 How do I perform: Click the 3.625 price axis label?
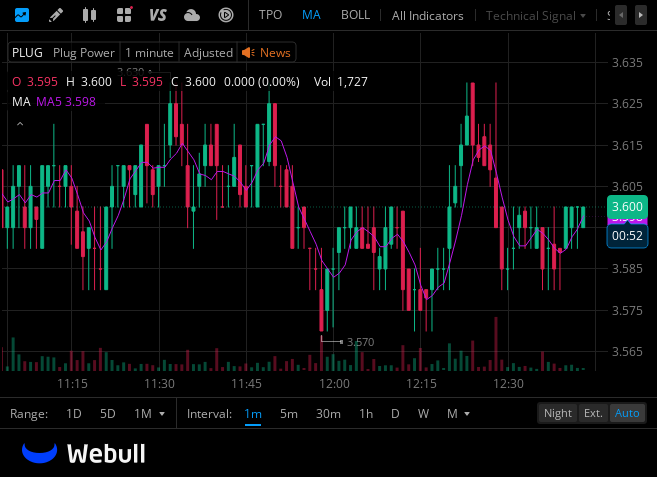[x=627, y=104]
